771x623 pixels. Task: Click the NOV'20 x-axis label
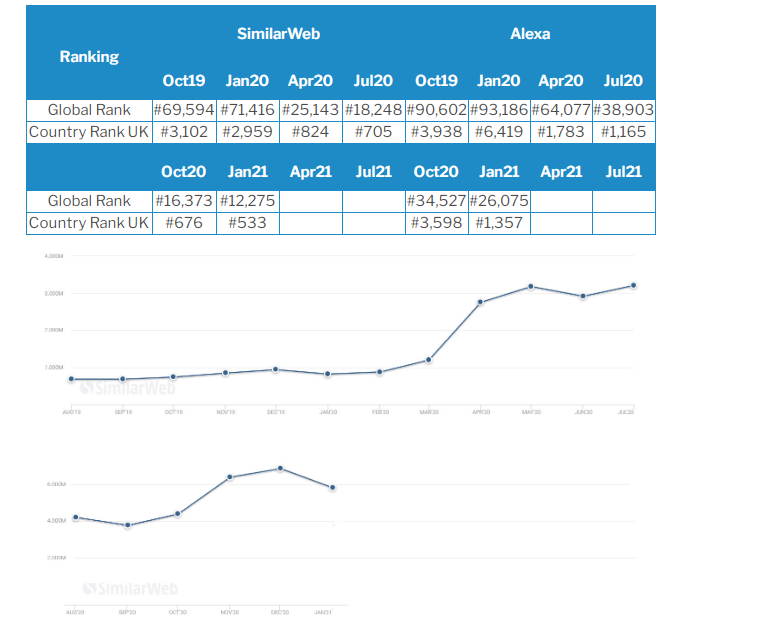[230, 612]
